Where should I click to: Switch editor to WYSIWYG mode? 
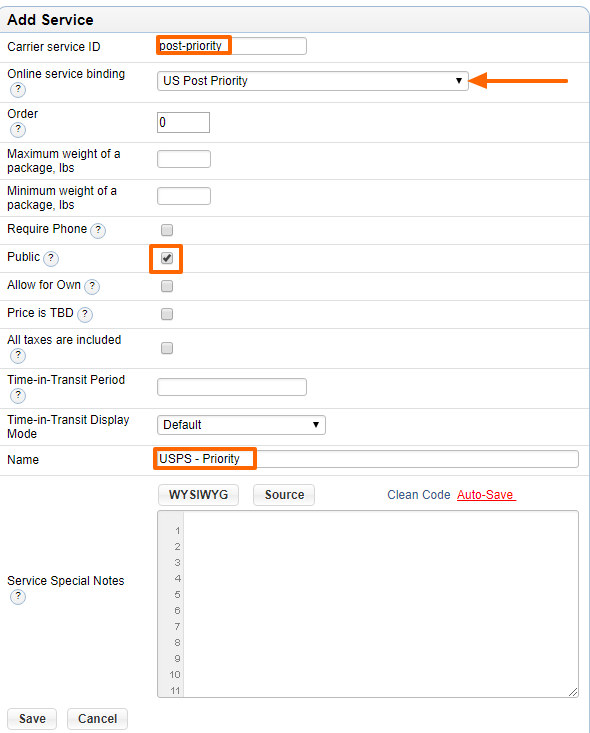tap(198, 495)
